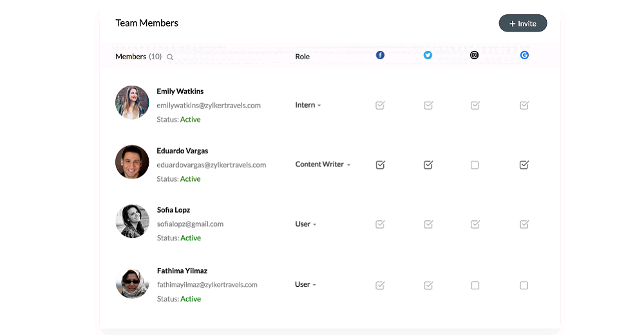644x335 pixels.
Task: Click Fathima Yilmaz's name
Action: point(182,271)
